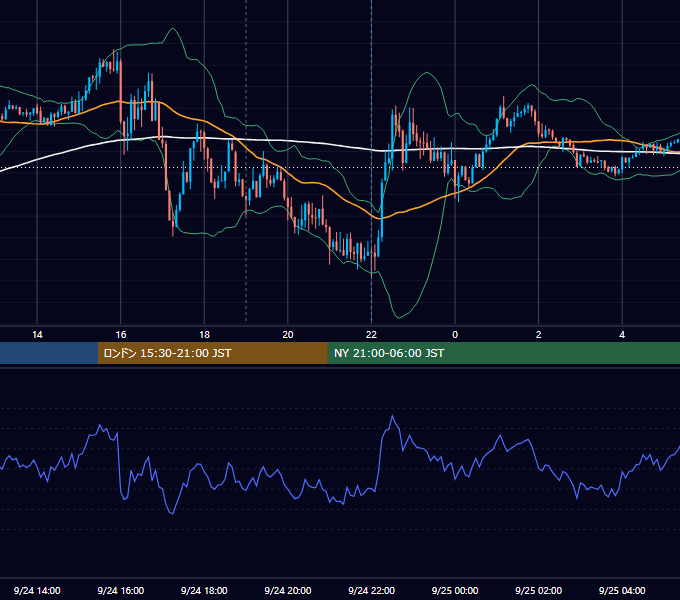Click the 9/24 22:00 label on the lower axis
680x600 pixels.
(372, 590)
